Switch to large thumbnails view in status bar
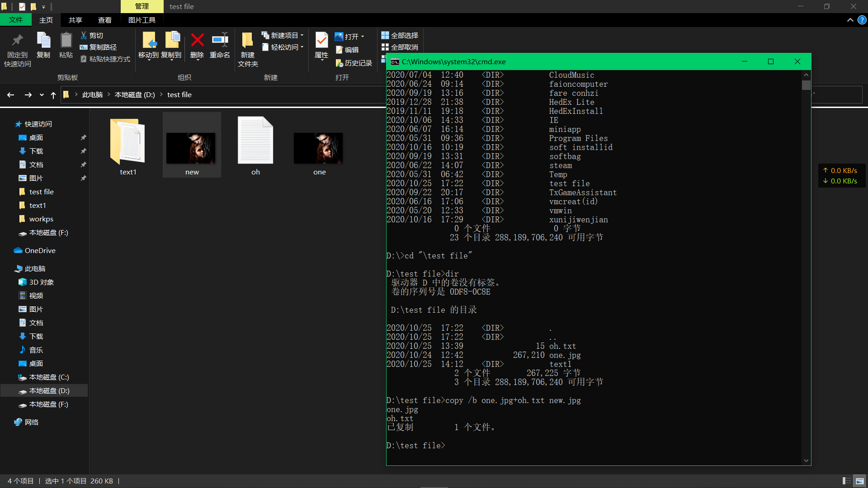Image resolution: width=868 pixels, height=488 pixels. [x=860, y=481]
